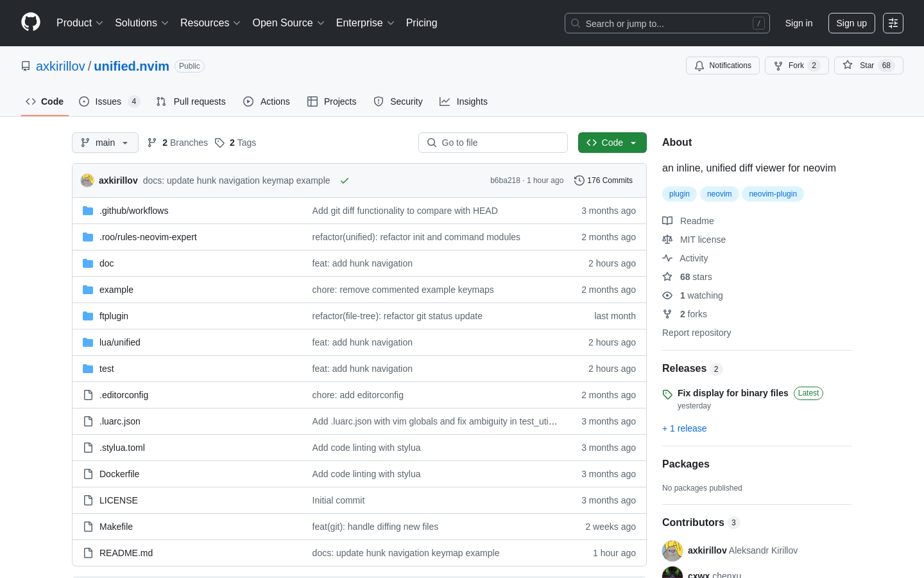Open the .editorconfig file
This screenshot has width=924, height=578.
pyautogui.click(x=124, y=395)
